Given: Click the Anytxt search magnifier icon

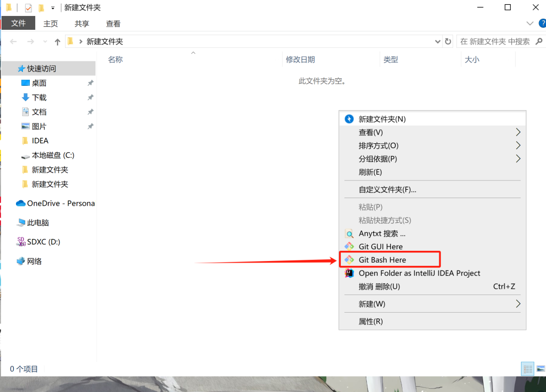Looking at the screenshot, I should click(x=349, y=233).
